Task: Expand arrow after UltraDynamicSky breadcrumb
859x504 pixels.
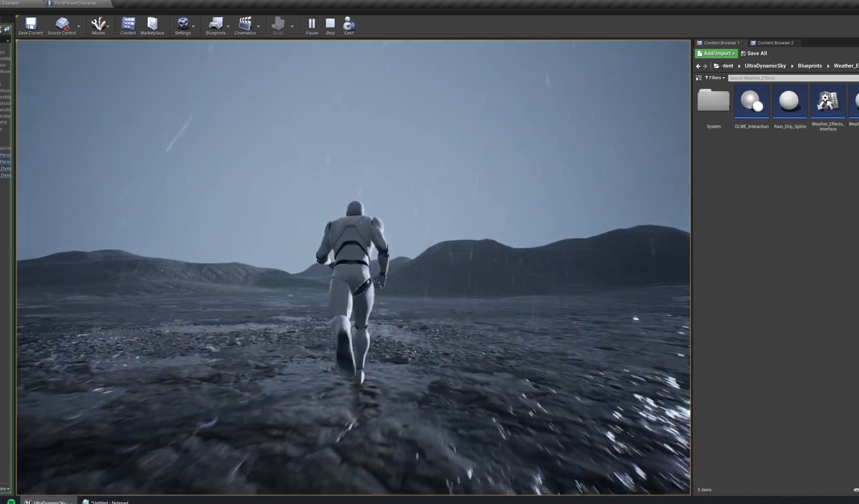Action: pyautogui.click(x=792, y=66)
